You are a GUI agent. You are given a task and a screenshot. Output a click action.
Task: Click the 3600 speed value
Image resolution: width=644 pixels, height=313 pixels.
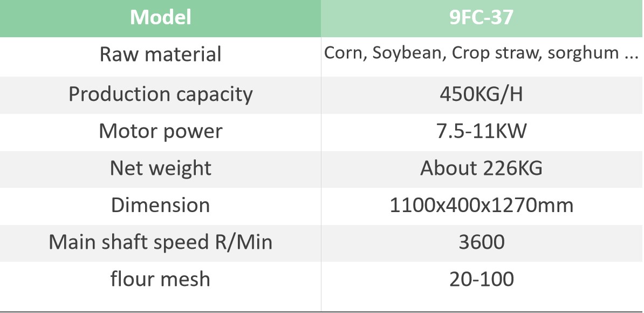[x=481, y=242]
